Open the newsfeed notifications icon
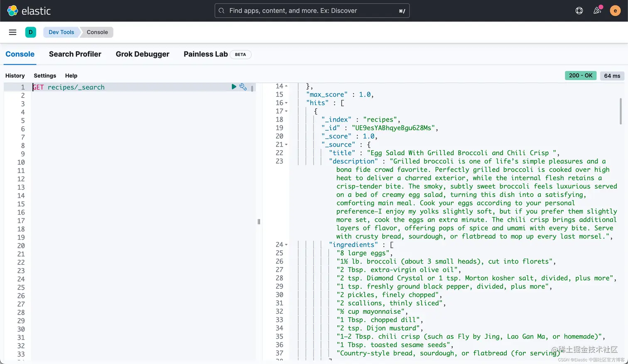 click(x=597, y=10)
